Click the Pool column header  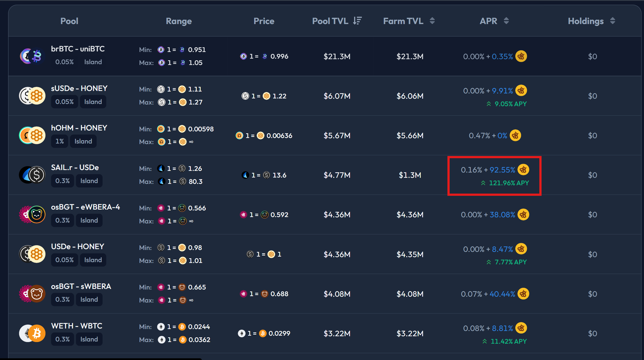(x=69, y=21)
